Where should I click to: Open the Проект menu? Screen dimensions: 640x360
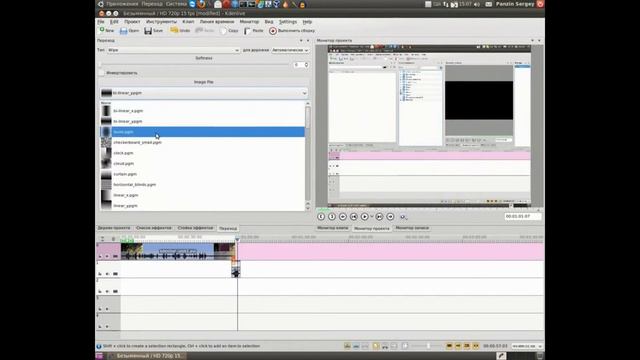pyautogui.click(x=132, y=22)
